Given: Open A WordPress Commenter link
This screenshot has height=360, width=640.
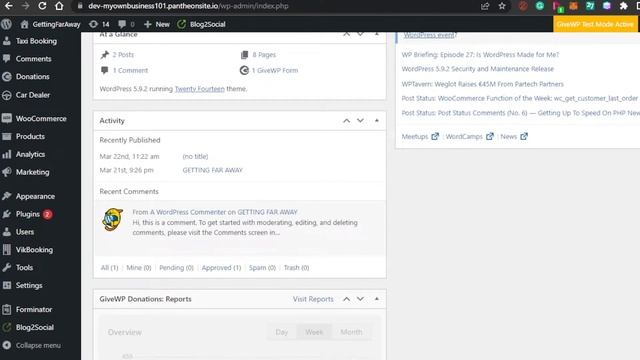Looking at the screenshot, I should pyautogui.click(x=188, y=212).
